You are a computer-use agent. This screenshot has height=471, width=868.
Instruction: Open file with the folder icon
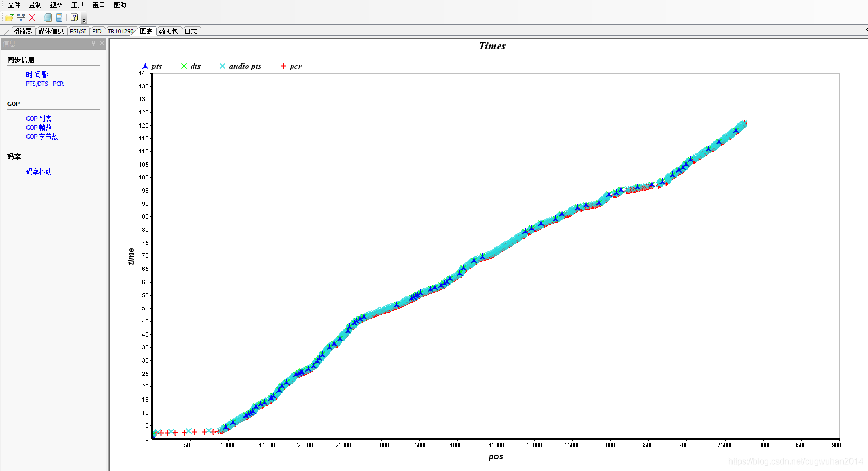[9, 17]
